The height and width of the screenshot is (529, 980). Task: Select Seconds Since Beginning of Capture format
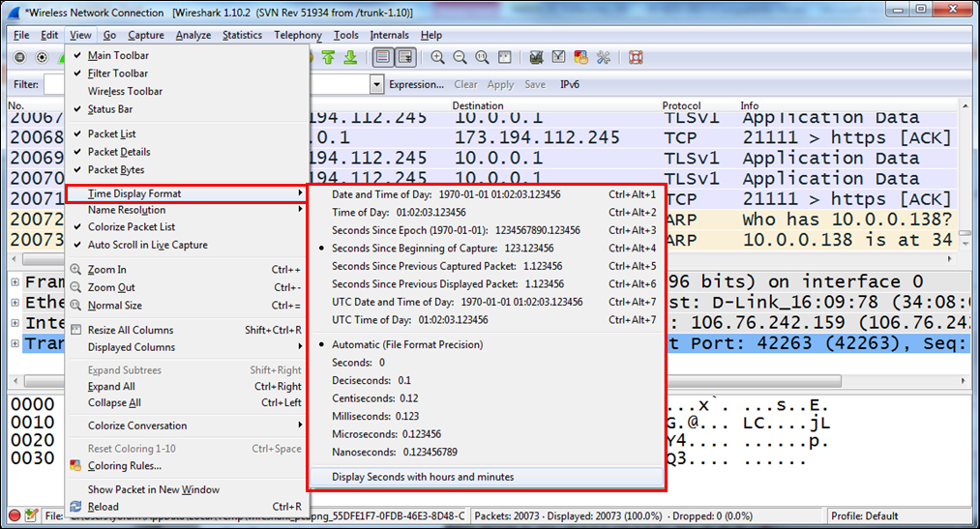coord(487,248)
